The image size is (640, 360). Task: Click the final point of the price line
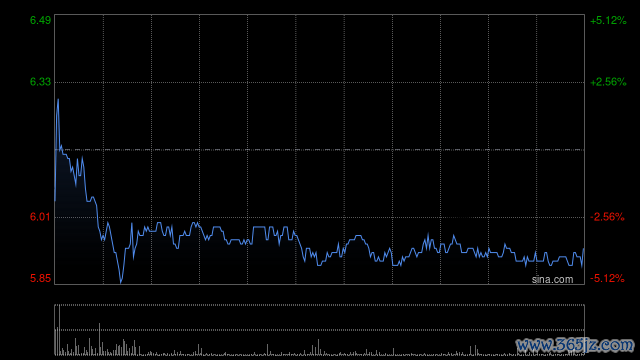click(584, 249)
